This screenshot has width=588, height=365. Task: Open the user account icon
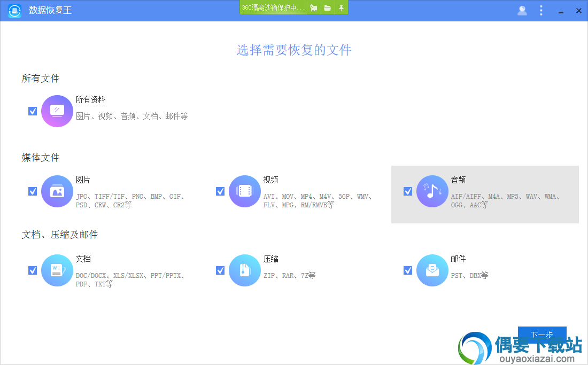pyautogui.click(x=522, y=11)
